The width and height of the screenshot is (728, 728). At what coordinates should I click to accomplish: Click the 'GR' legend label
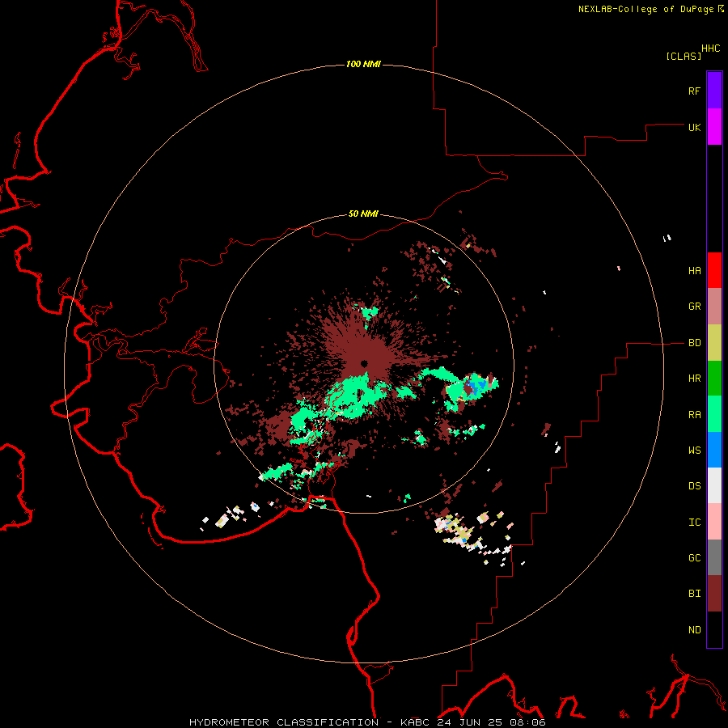click(694, 307)
